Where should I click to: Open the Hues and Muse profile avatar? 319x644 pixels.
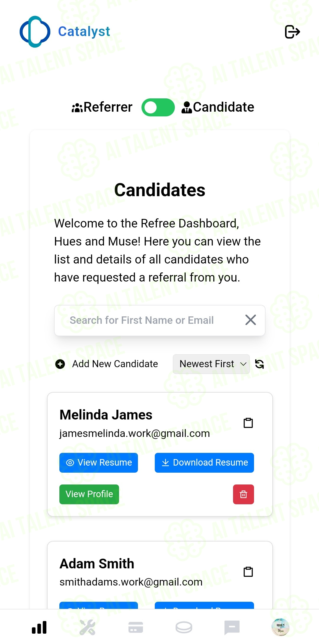(280, 627)
